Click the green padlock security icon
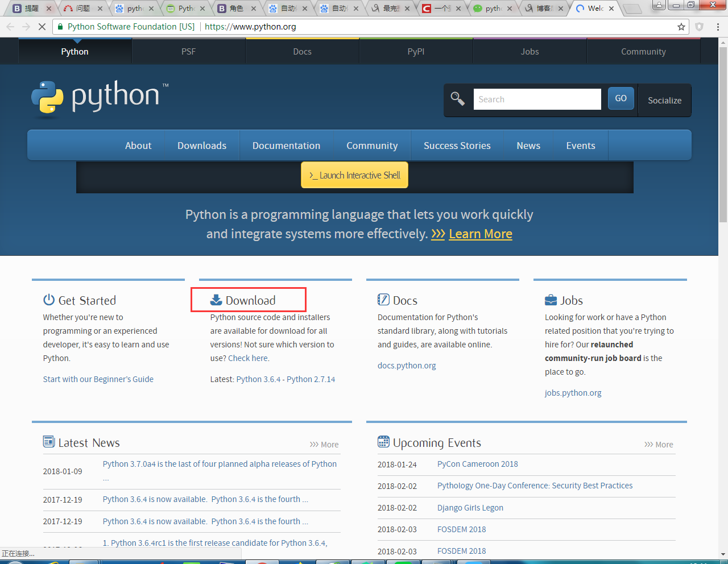 (x=60, y=27)
